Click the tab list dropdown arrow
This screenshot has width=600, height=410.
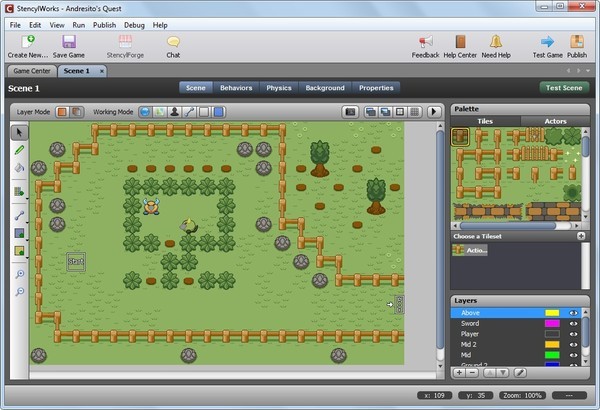tap(588, 71)
